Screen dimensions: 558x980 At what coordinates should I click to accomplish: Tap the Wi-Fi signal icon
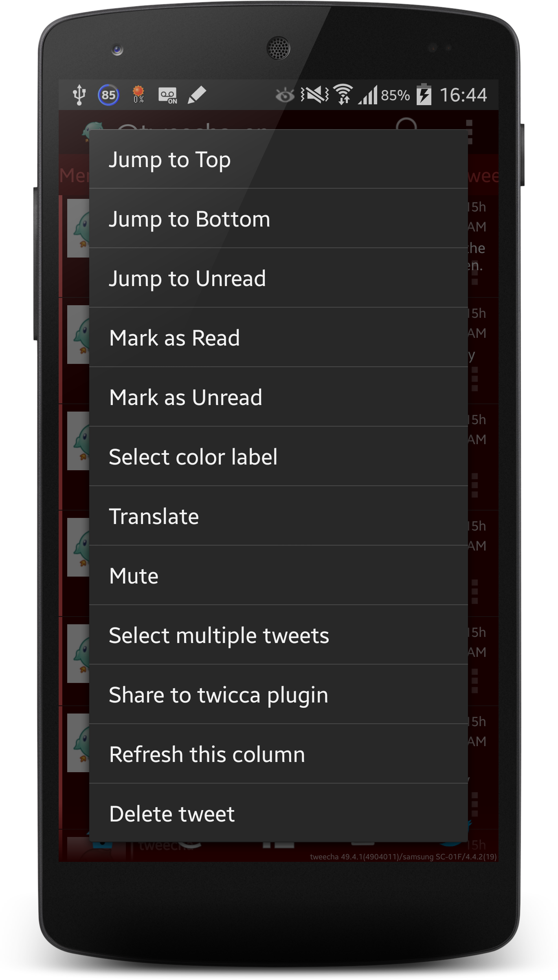(343, 95)
